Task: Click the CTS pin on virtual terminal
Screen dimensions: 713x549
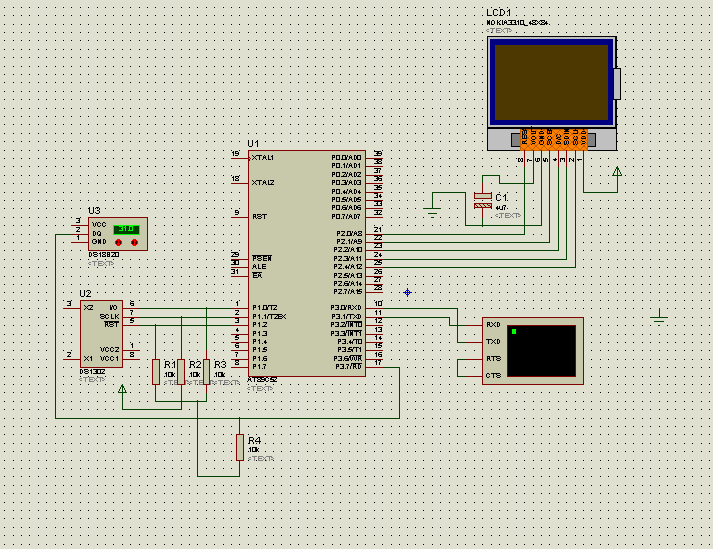Action: pos(493,375)
